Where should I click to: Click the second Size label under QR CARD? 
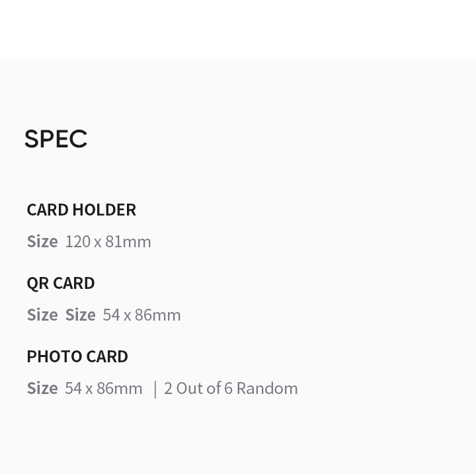[81, 315]
